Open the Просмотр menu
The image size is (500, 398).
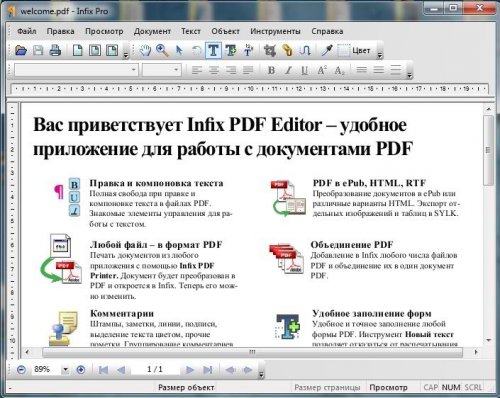click(104, 31)
